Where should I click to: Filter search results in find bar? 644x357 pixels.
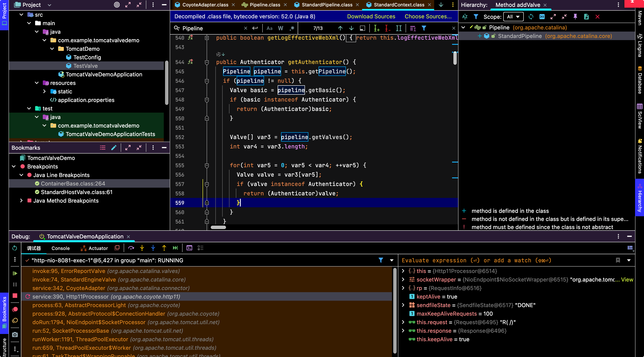coord(424,28)
